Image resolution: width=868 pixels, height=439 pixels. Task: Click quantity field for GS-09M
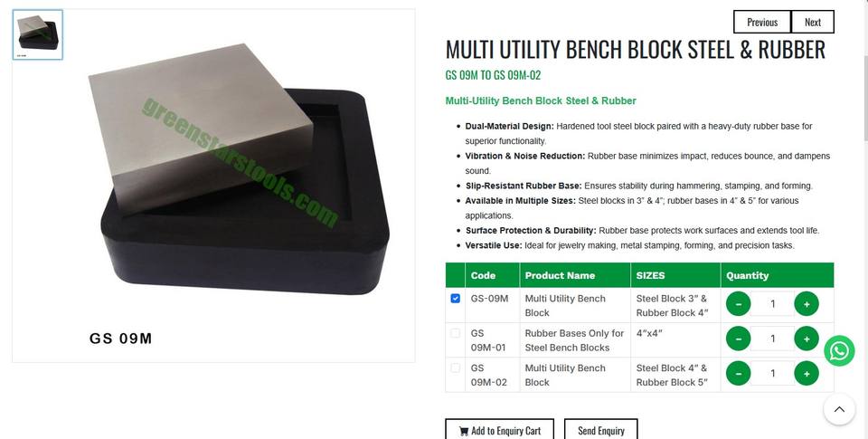(772, 304)
